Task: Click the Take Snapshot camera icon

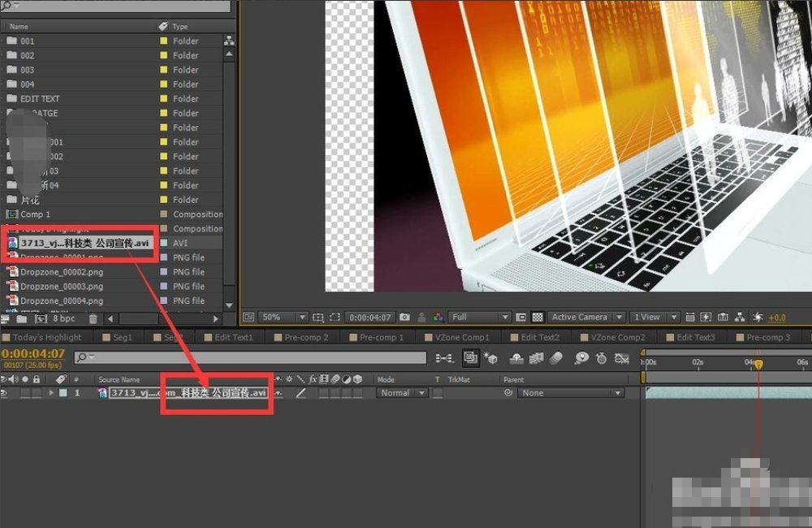Action: [x=404, y=318]
